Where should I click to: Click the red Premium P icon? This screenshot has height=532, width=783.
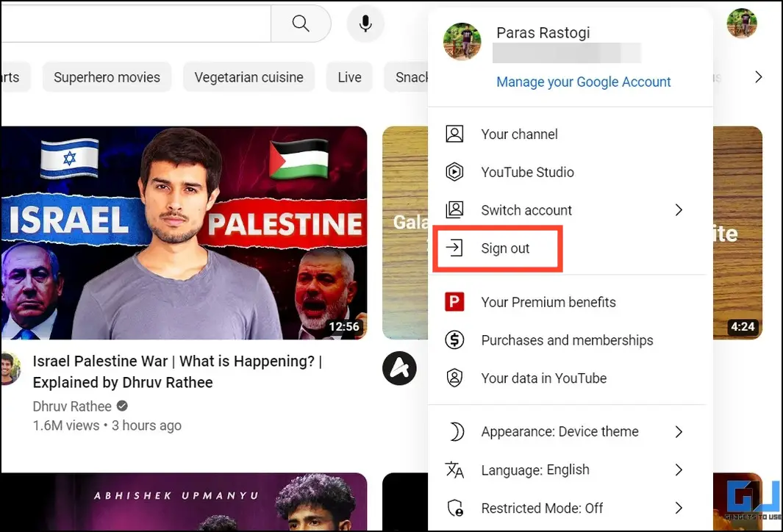[x=454, y=302]
